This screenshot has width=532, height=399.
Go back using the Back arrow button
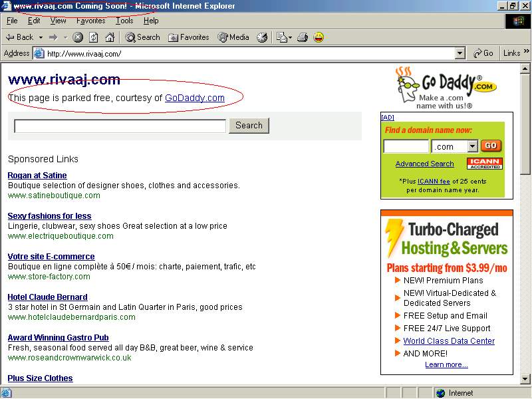point(20,37)
